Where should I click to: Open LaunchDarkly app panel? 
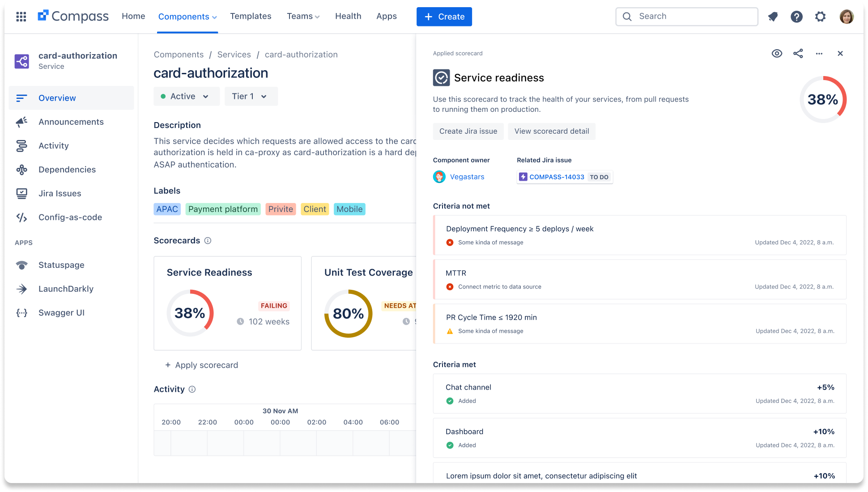(66, 288)
